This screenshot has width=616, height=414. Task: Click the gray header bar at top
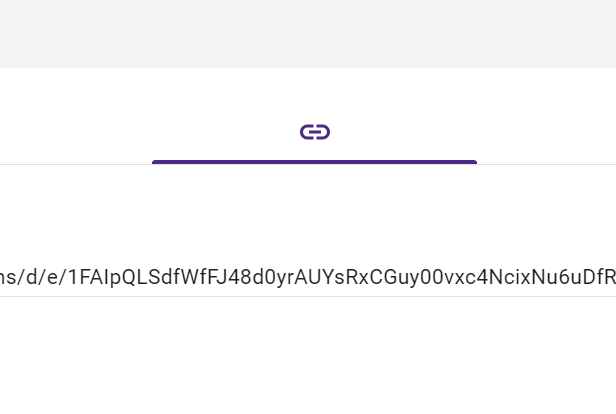click(x=308, y=33)
